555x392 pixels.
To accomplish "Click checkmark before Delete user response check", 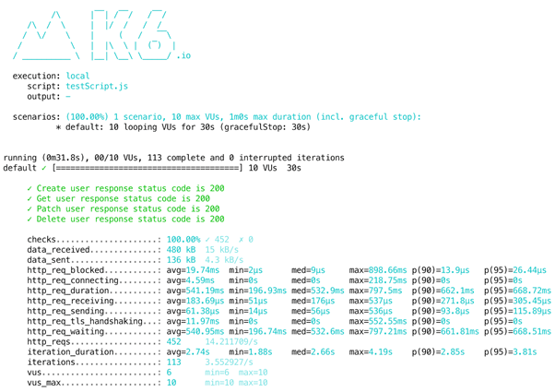I will 30,220.
